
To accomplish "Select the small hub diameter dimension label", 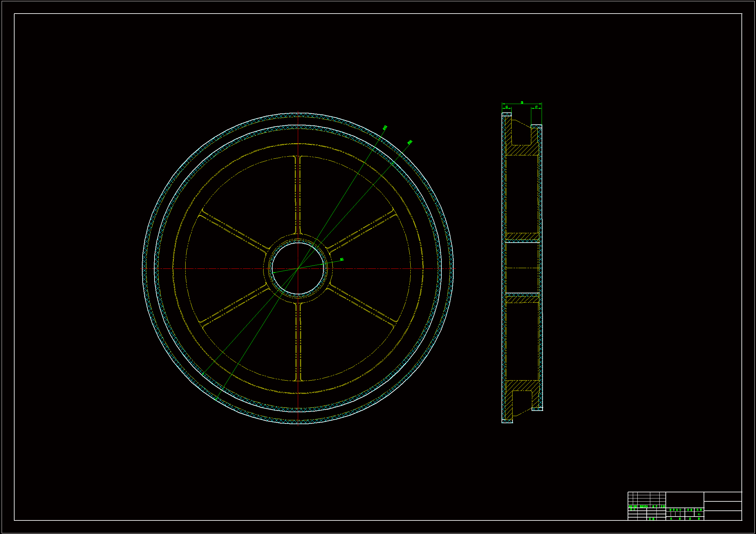I will (342, 259).
